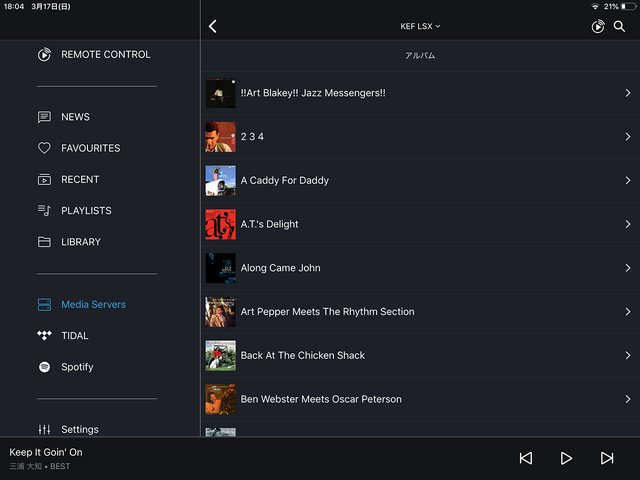Skip to previous track

coord(525,458)
